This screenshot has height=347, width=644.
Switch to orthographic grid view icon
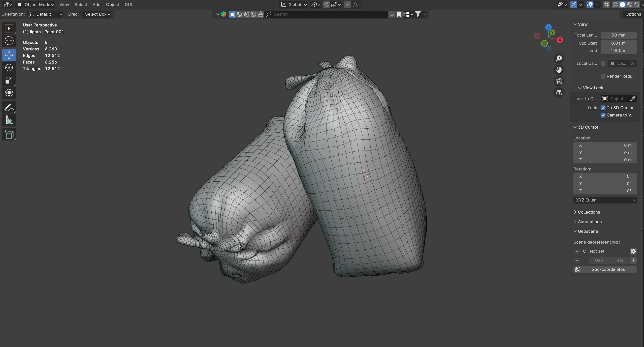pos(559,93)
